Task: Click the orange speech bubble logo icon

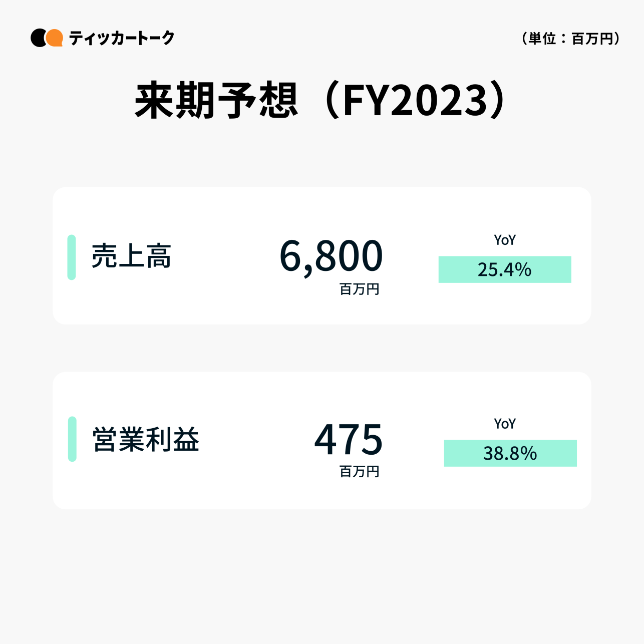Action: click(55, 38)
